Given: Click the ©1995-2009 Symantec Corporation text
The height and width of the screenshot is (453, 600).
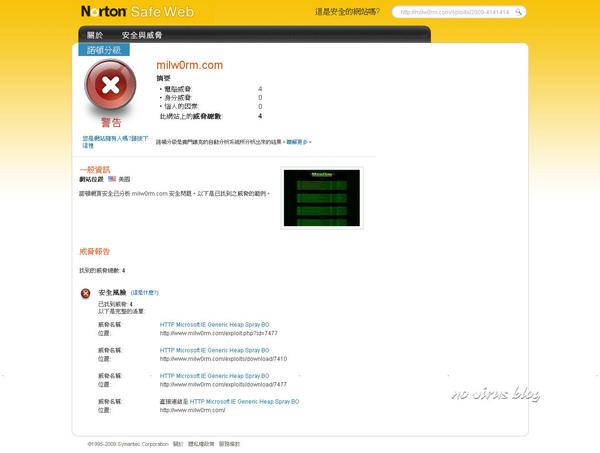Looking at the screenshot, I should click(x=128, y=444).
